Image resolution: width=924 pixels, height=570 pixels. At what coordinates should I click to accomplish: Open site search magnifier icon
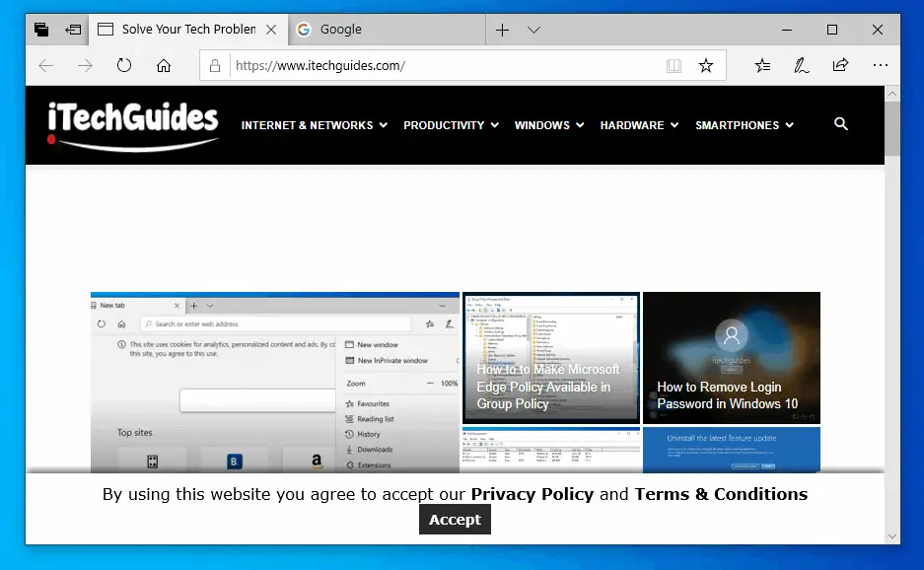pyautogui.click(x=841, y=124)
